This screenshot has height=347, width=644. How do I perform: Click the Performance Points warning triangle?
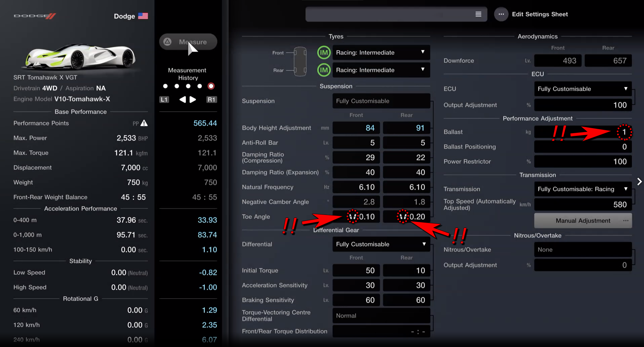pos(144,123)
